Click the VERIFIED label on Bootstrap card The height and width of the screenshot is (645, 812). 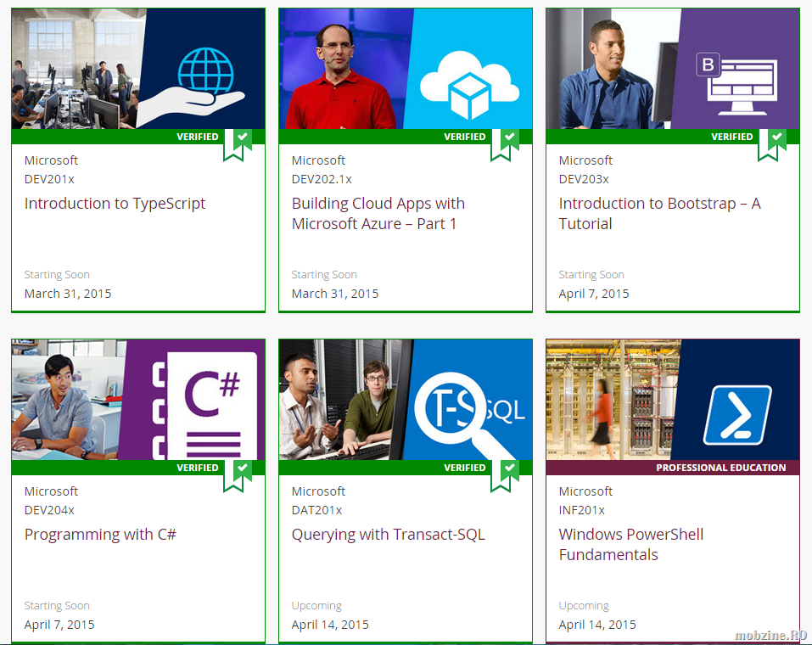click(x=731, y=137)
